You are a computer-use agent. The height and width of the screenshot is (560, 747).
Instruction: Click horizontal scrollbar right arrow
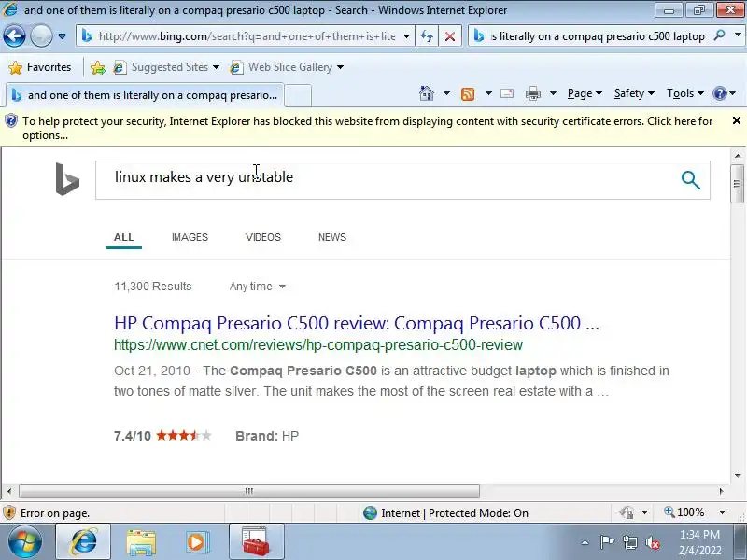tap(721, 491)
